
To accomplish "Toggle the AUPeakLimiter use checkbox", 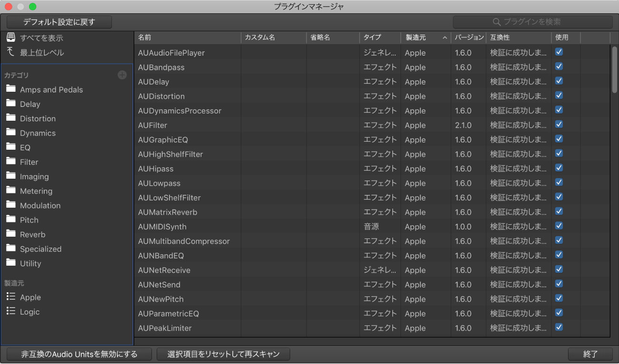I will [559, 327].
